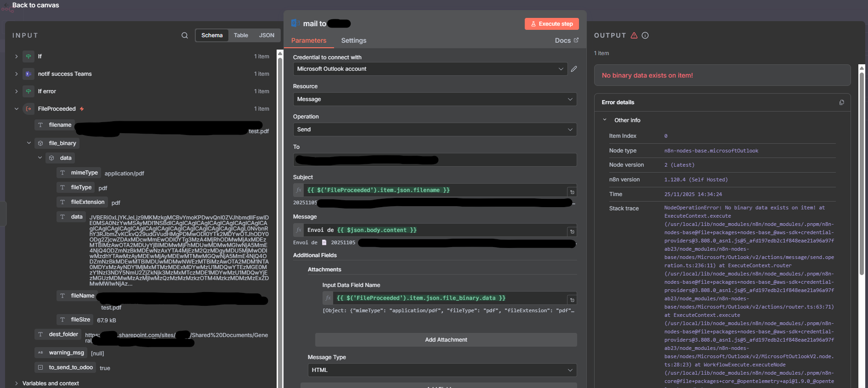
Task: Switch input view to JSON
Action: pos(267,35)
